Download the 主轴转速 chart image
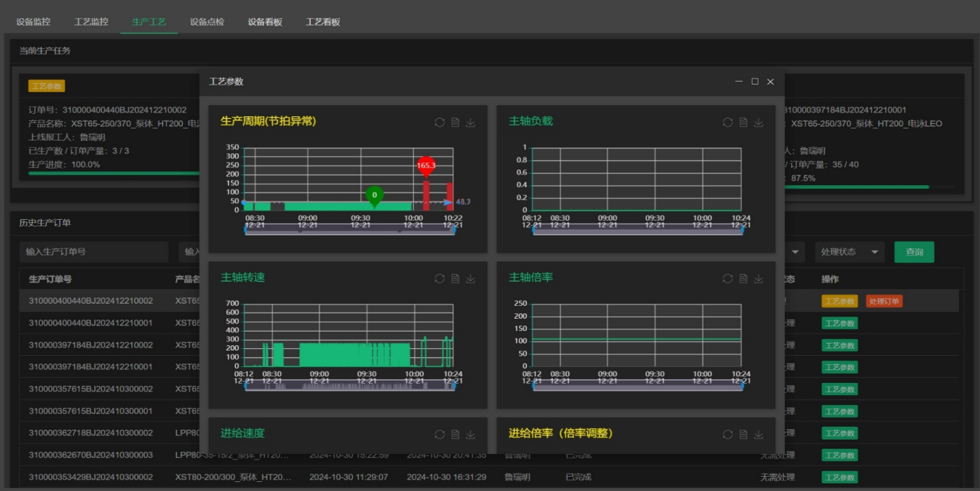The width and height of the screenshot is (980, 491). 471,279
